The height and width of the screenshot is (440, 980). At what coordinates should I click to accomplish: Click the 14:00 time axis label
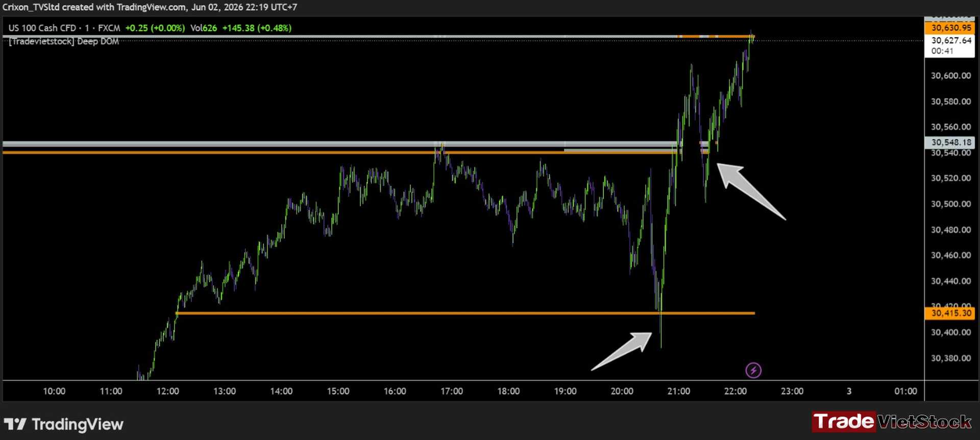click(x=281, y=392)
